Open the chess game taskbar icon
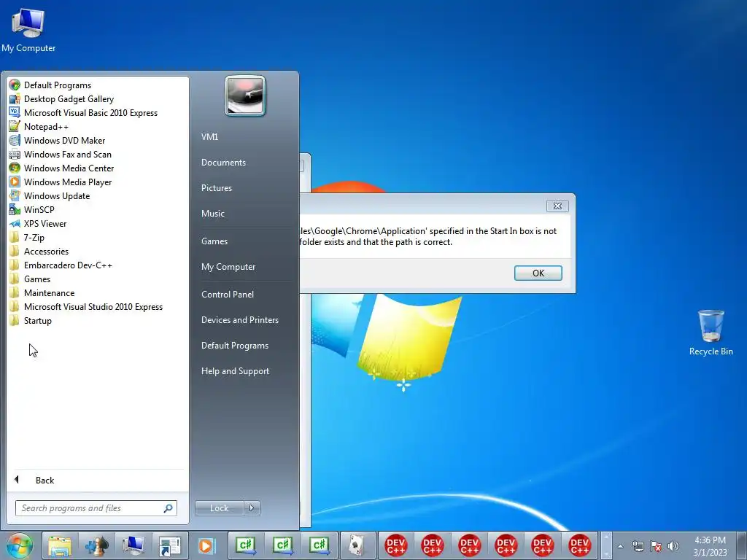This screenshot has width=747, height=560. click(x=97, y=545)
